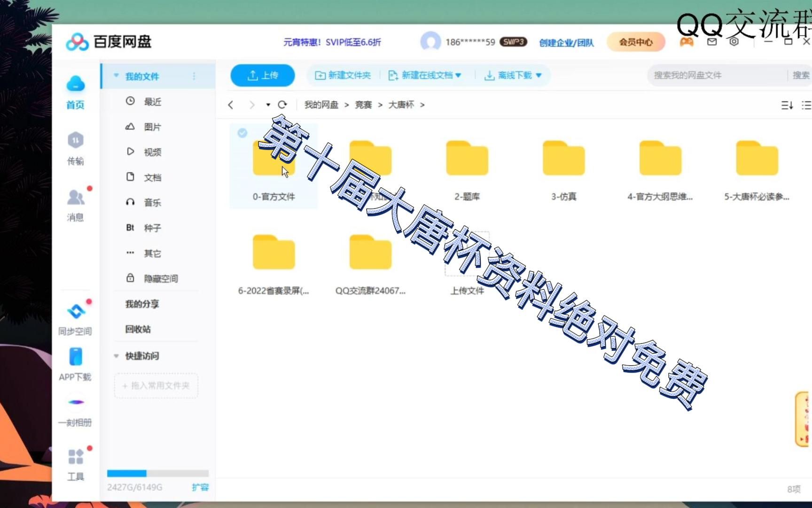Open the 工具 tools icon

point(75,463)
